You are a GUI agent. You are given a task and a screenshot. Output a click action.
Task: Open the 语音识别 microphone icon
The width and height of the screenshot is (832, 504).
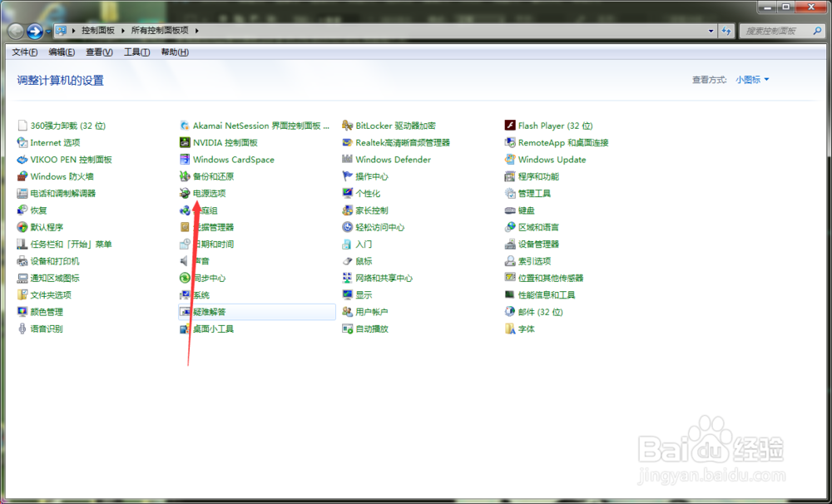click(22, 329)
